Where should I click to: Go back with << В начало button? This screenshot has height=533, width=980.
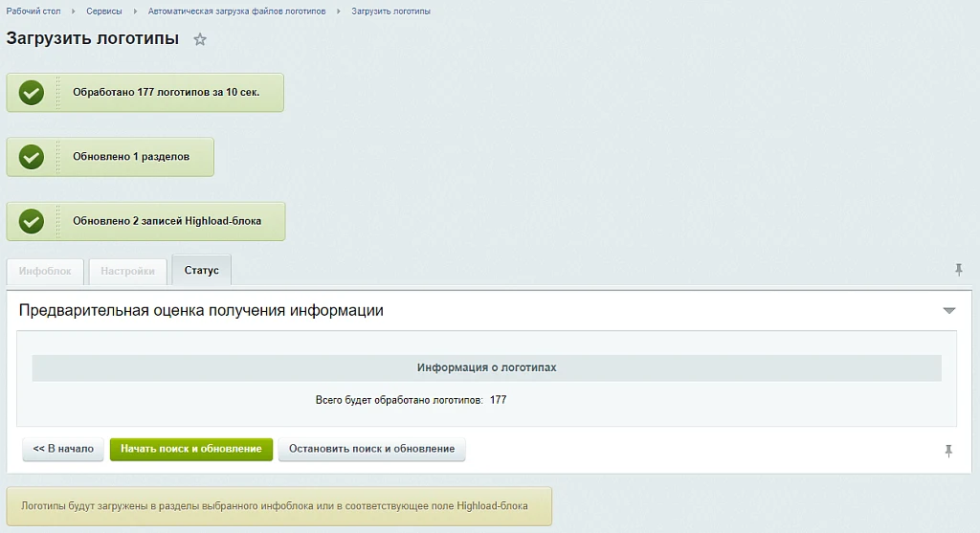click(x=63, y=449)
